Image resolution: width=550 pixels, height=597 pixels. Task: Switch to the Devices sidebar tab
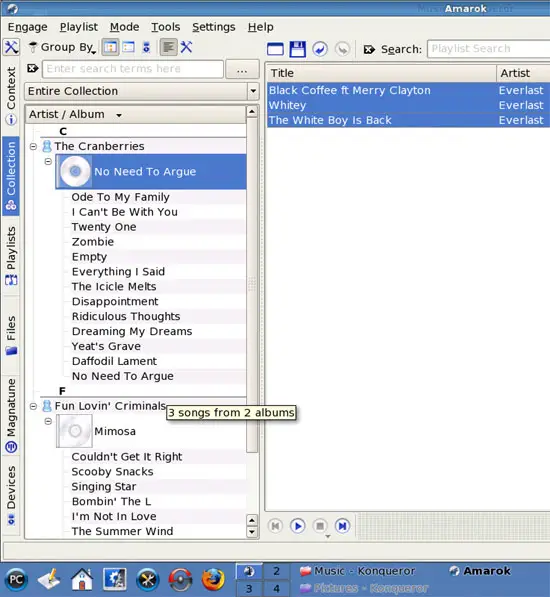(11, 496)
